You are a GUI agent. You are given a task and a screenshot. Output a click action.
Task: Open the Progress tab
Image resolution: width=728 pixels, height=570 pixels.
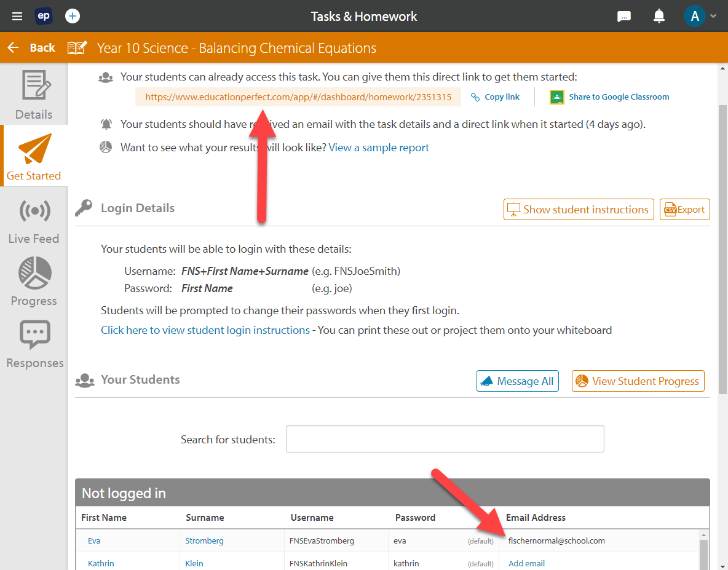pyautogui.click(x=34, y=282)
